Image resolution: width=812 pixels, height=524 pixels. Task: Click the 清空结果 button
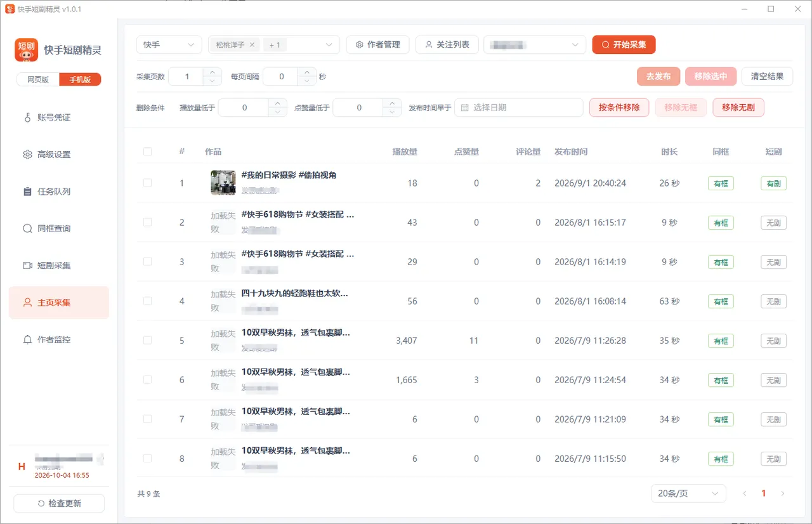[x=767, y=76]
